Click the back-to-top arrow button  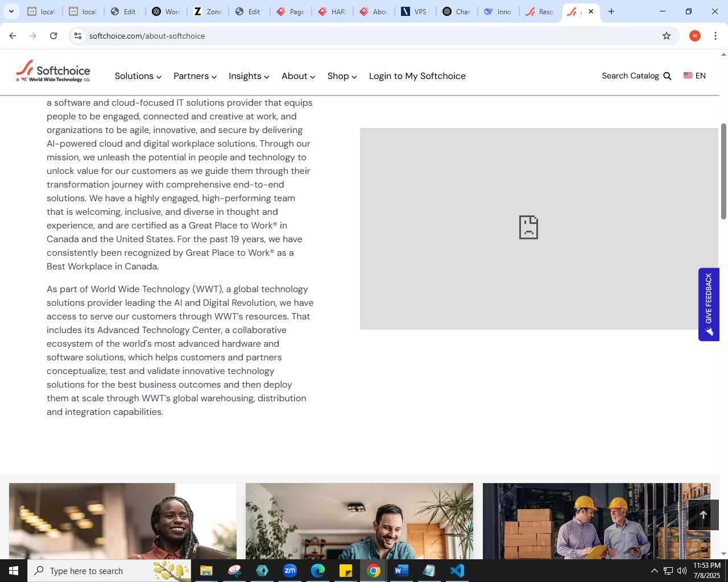pyautogui.click(x=703, y=515)
